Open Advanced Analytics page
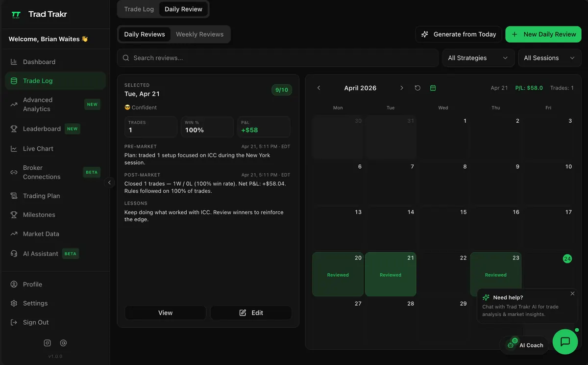 tap(55, 104)
